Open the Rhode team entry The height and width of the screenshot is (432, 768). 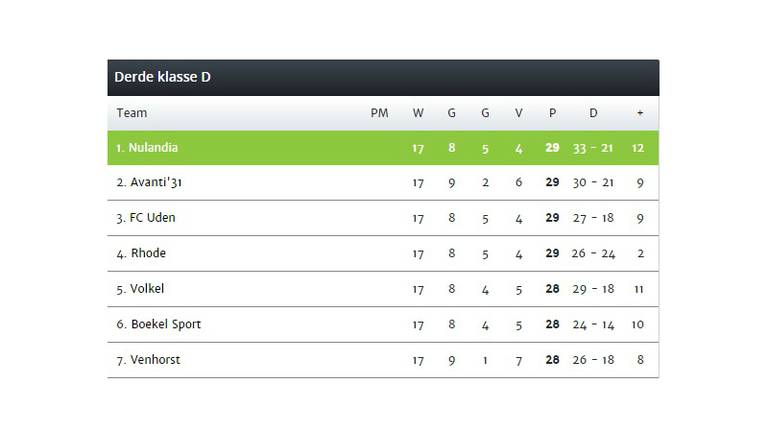(x=148, y=253)
